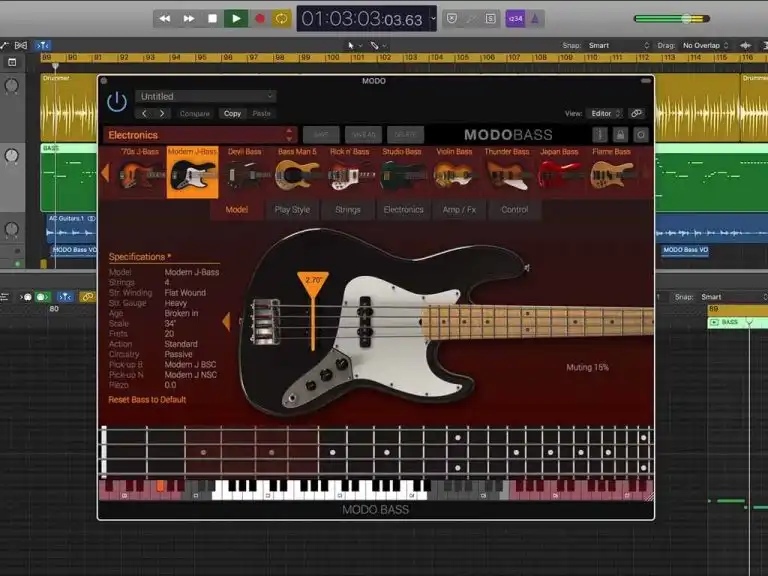Switch to the Strings tab
The image size is (768, 576).
(x=348, y=210)
